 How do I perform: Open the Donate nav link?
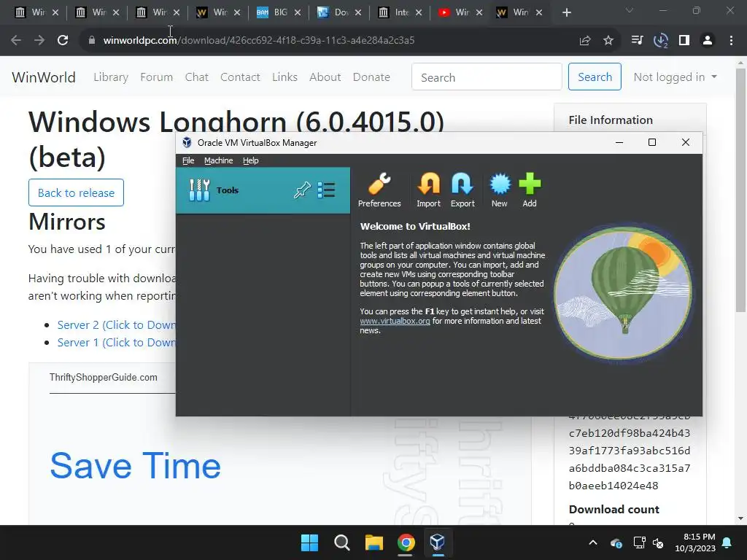pos(371,77)
